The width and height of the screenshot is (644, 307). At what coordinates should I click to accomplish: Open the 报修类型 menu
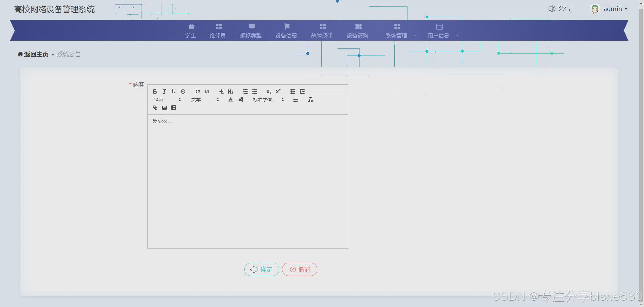[251, 31]
